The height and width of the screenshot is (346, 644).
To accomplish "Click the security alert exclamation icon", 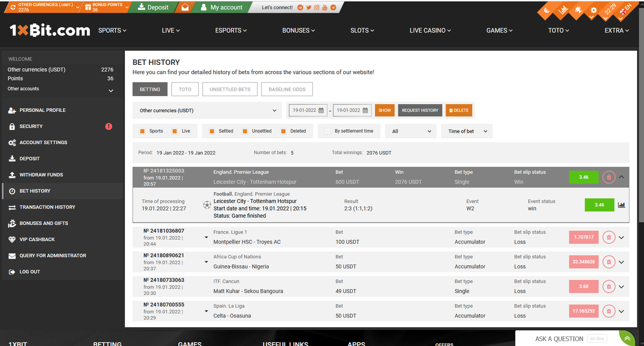I will coord(109,126).
